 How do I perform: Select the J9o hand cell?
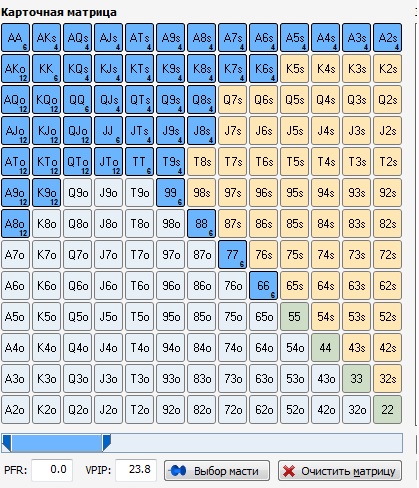click(x=108, y=193)
